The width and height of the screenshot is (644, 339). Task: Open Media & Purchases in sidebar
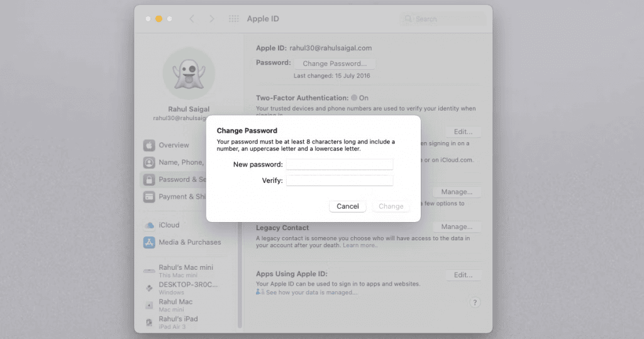(189, 242)
